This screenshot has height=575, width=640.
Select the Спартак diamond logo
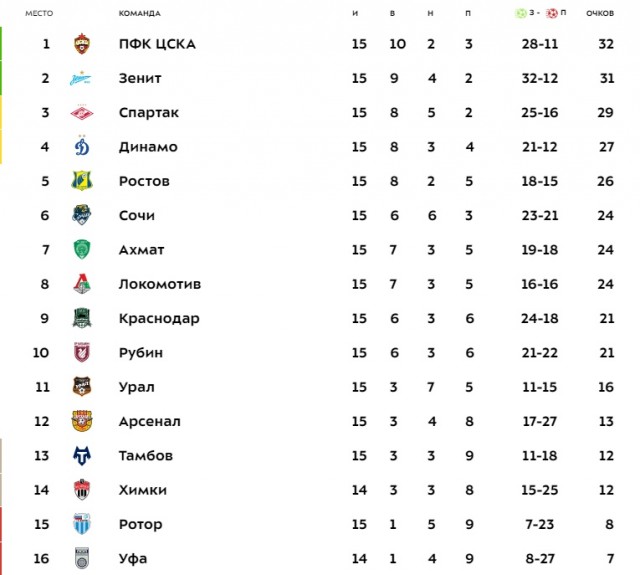coord(82,112)
